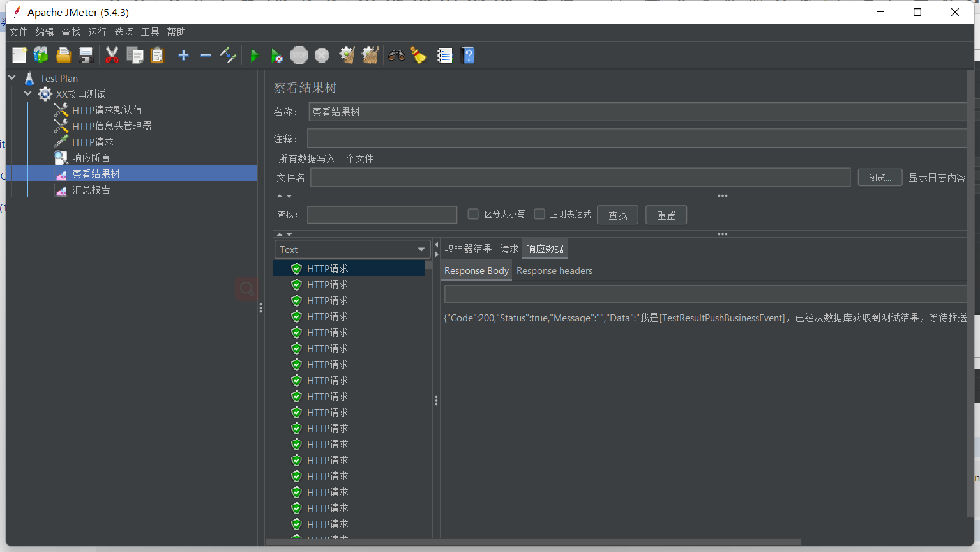Screen dimensions: 980x552
Task: Collapse the XX接口测试 thread group node
Action: point(28,93)
